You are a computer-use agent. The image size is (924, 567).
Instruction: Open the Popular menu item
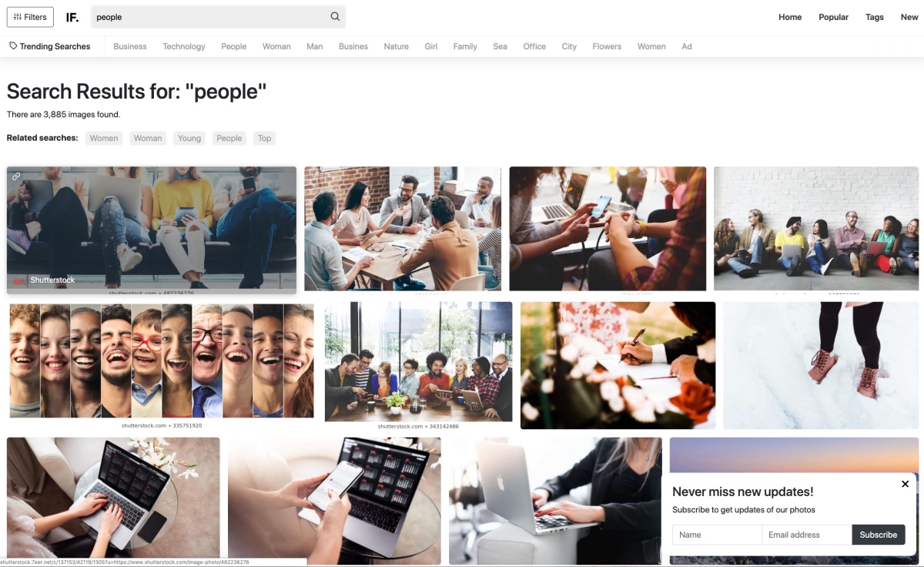click(x=833, y=17)
